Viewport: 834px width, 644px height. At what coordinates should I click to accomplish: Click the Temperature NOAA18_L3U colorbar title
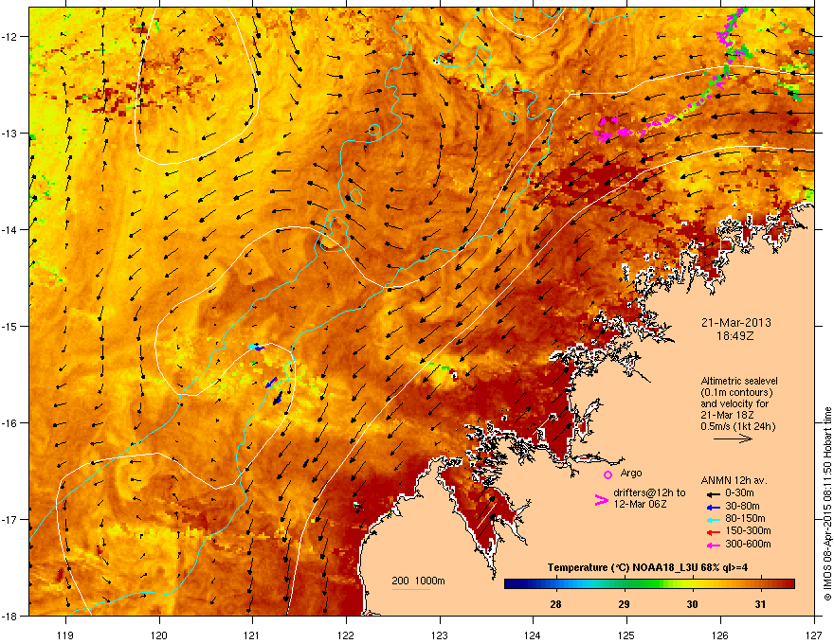tap(647, 567)
